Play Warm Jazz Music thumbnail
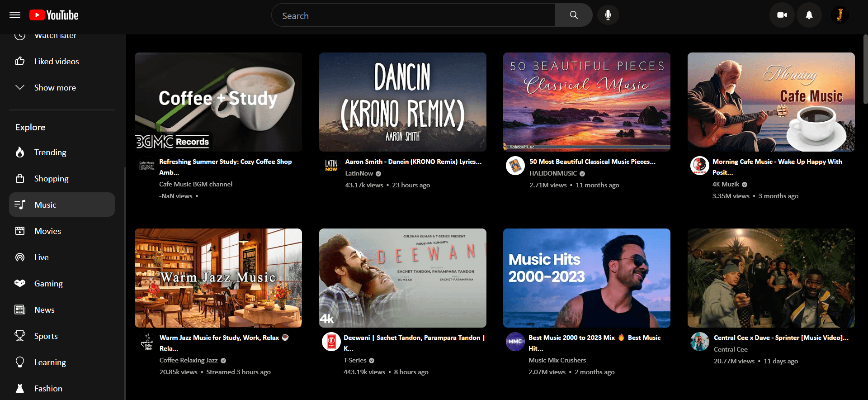The image size is (868, 400). point(218,278)
